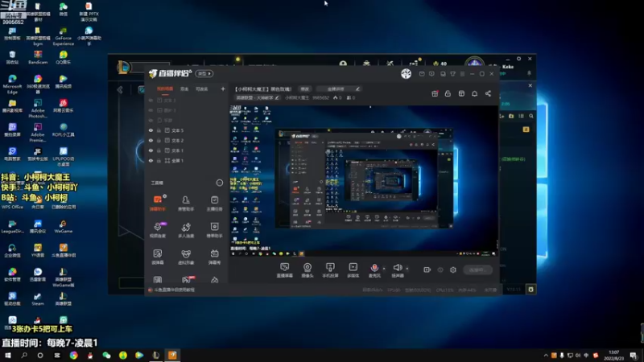This screenshot has height=362, width=644.
Task: Open WeGame desktop shortcut
Action: pyautogui.click(x=64, y=227)
